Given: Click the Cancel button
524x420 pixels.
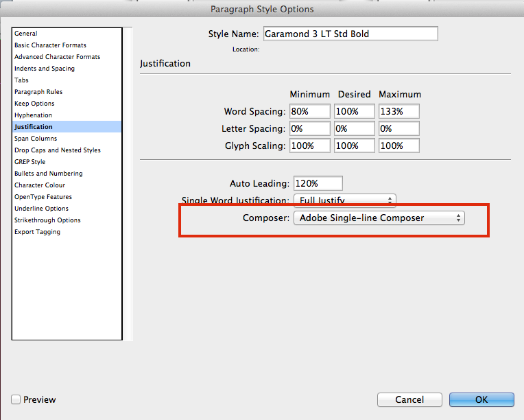Looking at the screenshot, I should click(x=409, y=399).
